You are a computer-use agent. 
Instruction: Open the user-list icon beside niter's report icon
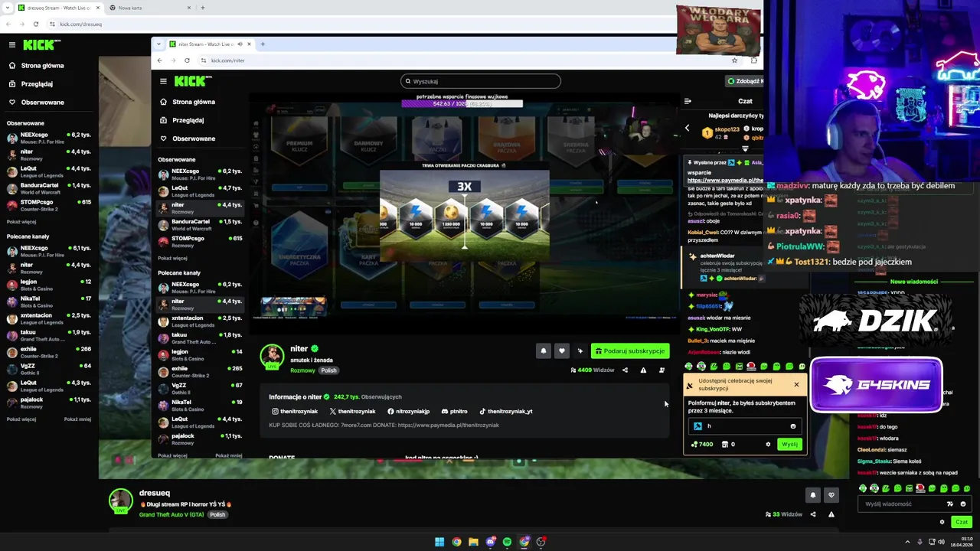(661, 370)
